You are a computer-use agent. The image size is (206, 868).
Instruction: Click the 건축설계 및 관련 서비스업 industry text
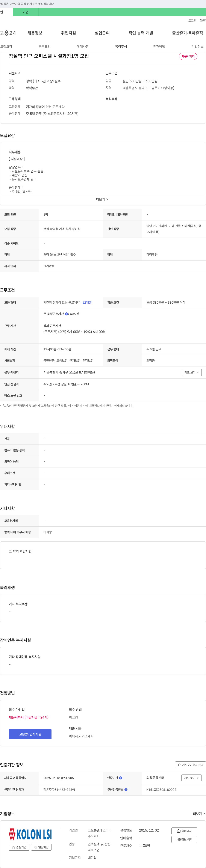pos(99,847)
